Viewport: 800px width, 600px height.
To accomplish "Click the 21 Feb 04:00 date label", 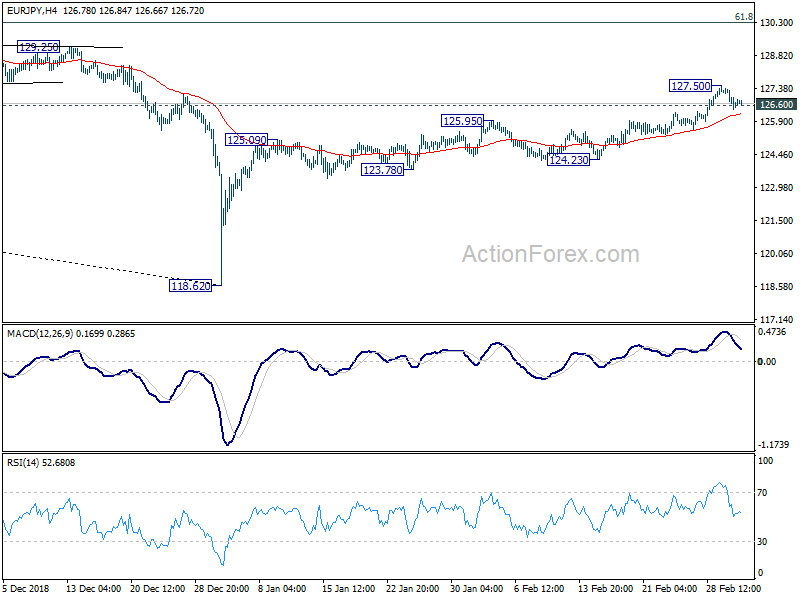I will click(x=669, y=588).
